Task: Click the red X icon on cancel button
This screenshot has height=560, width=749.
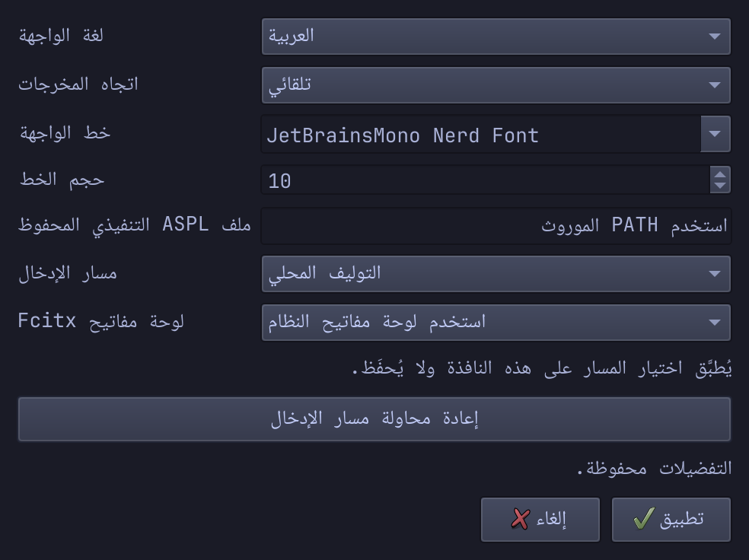Action: pos(520,519)
